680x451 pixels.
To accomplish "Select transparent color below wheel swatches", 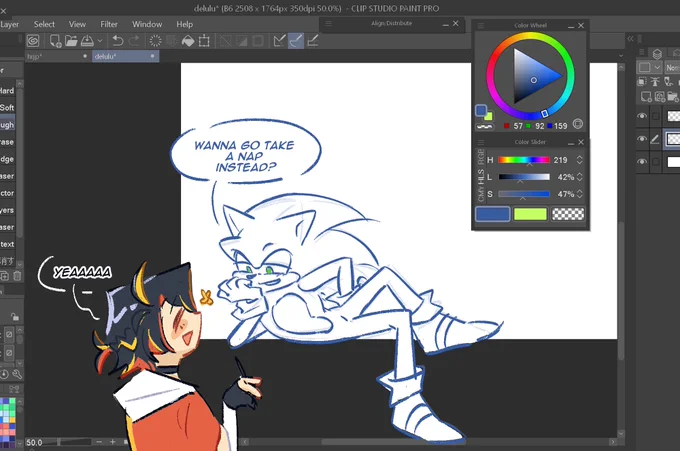I will click(x=484, y=127).
